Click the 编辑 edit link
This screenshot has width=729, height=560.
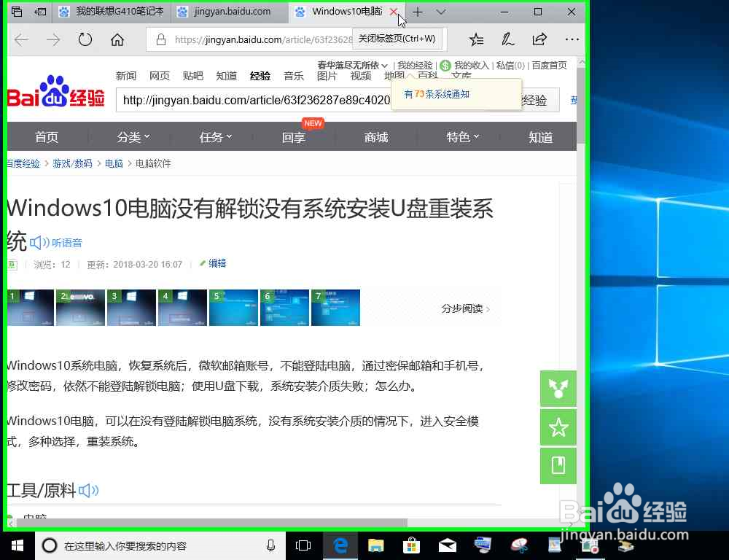tap(217, 263)
